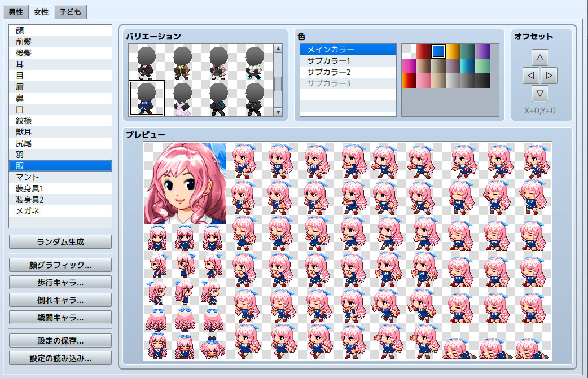Select the pink dress clothing variation
Viewport: 588px width, 378px height.
click(182, 99)
